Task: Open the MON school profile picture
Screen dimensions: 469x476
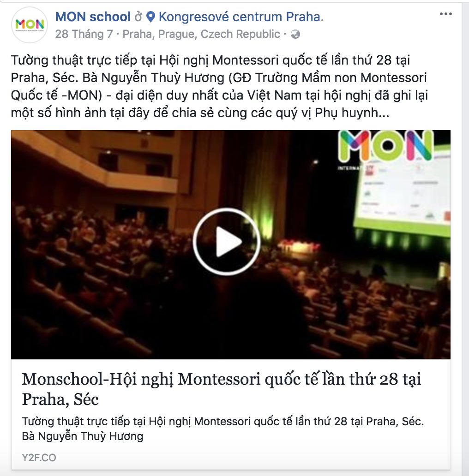Action: click(30, 24)
